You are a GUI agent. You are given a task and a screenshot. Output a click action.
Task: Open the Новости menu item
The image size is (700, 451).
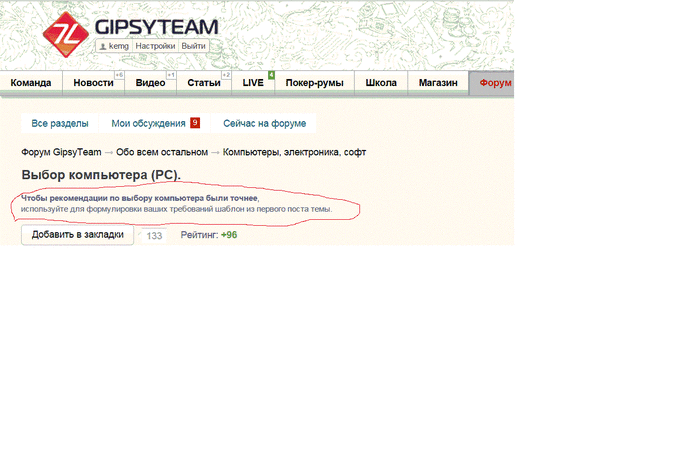coord(93,83)
